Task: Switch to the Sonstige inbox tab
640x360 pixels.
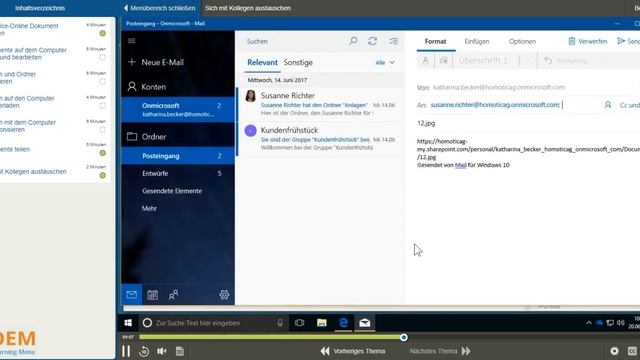Action: (x=298, y=62)
